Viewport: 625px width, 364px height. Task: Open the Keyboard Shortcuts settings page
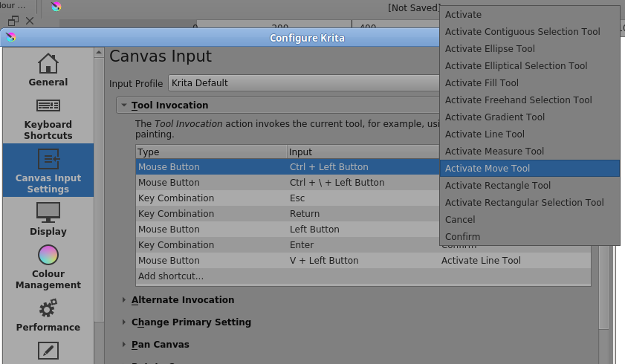coord(48,119)
